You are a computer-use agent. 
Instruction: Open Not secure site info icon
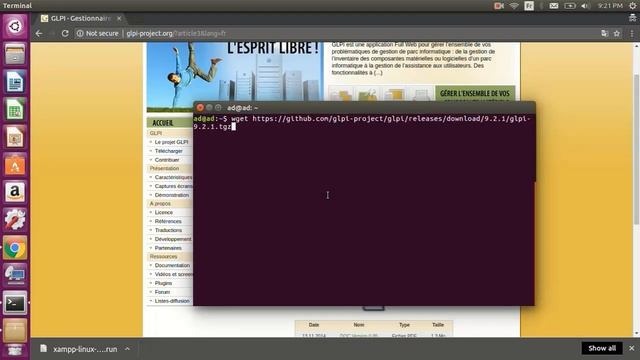pos(80,33)
